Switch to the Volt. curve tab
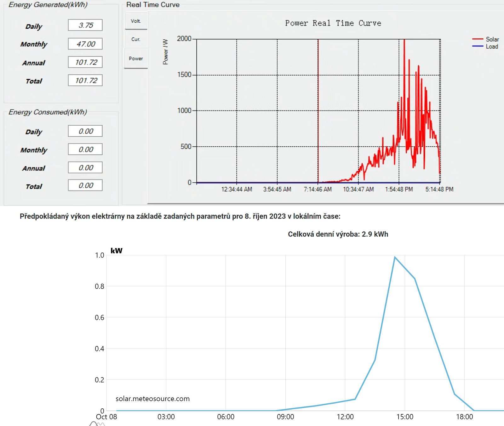Viewport: 504px width, 426px height. (x=136, y=21)
